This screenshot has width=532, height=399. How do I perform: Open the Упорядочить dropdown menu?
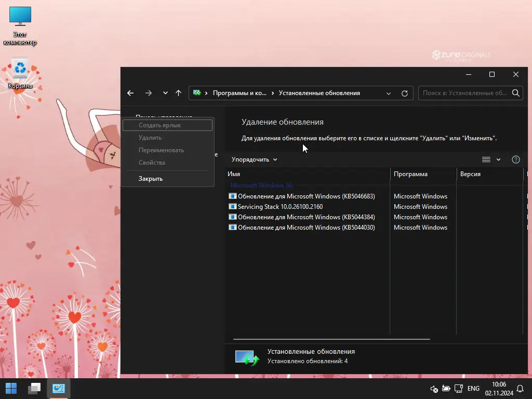254,159
